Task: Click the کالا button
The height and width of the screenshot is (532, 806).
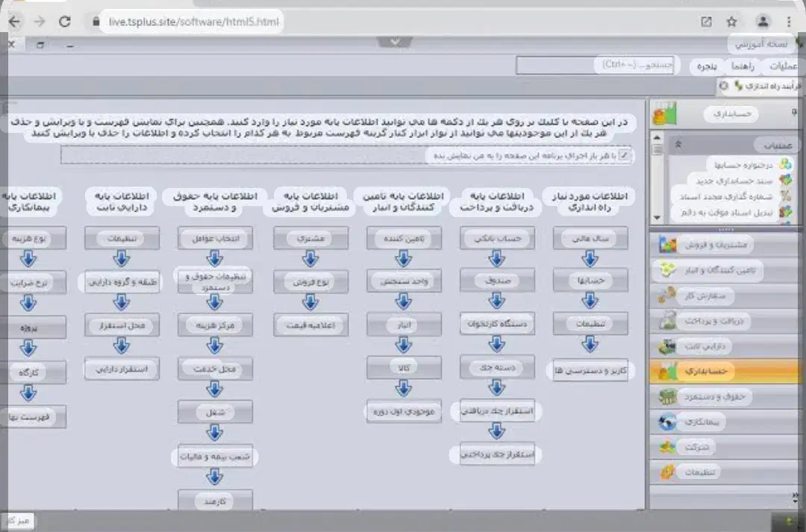Action: click(404, 368)
